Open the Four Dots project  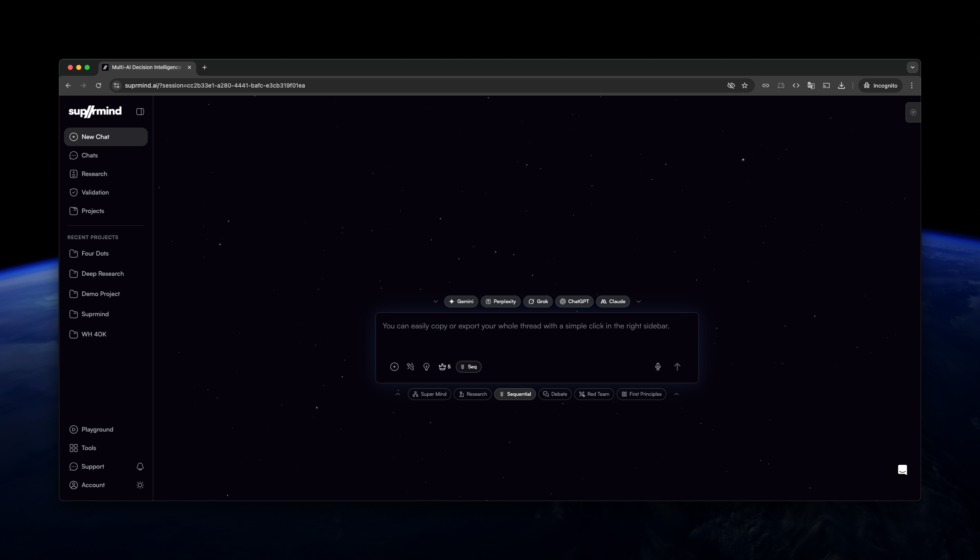[106, 253]
